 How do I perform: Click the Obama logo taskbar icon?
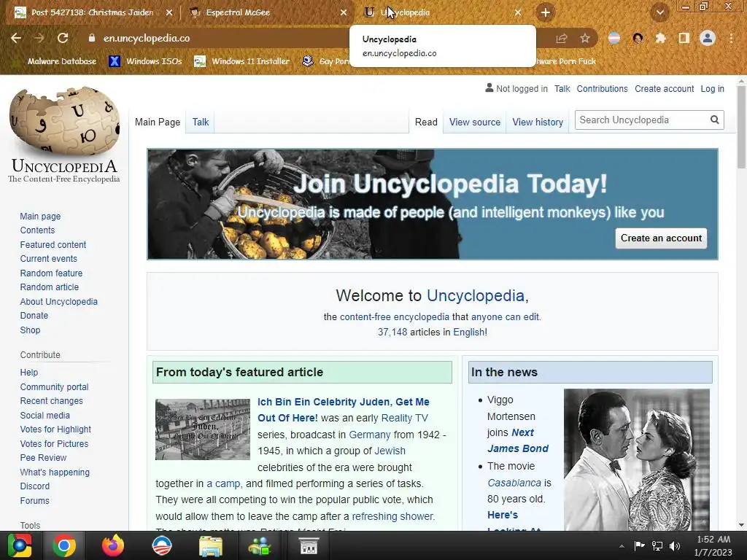point(162,545)
